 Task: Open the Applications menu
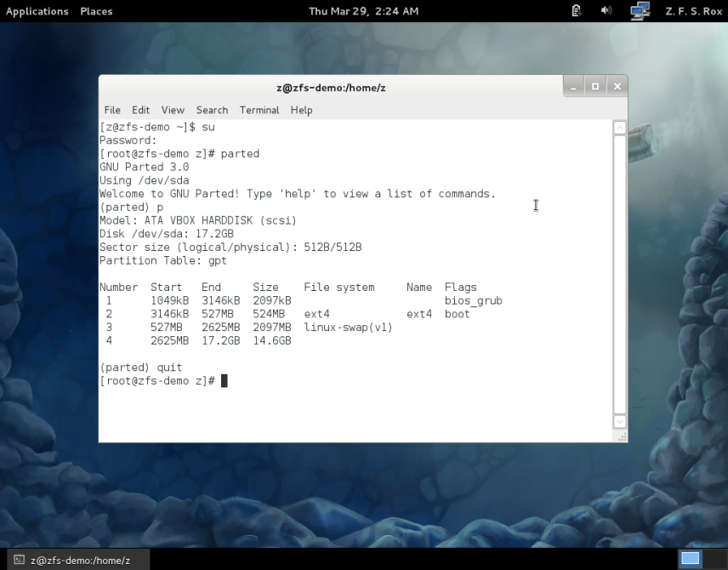[x=37, y=11]
